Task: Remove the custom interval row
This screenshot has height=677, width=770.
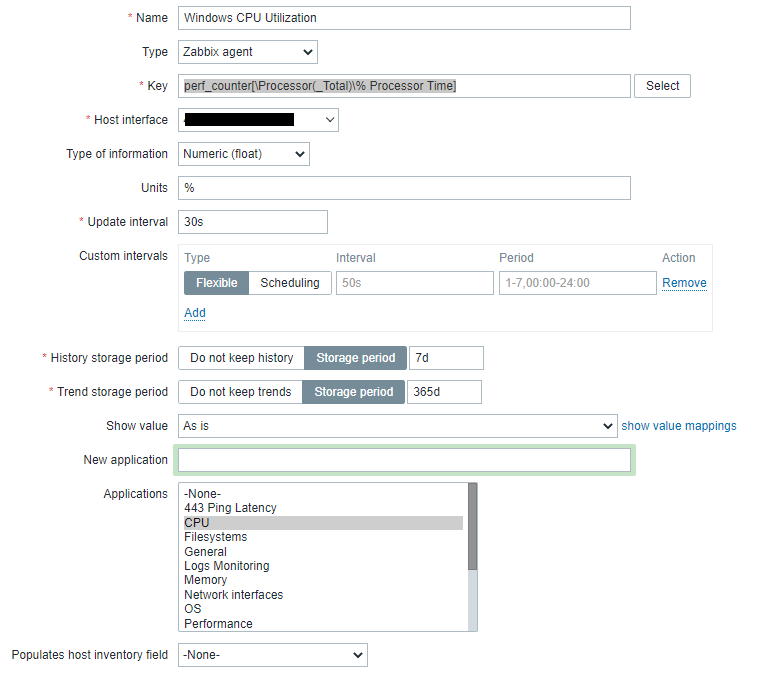Action: coord(684,283)
